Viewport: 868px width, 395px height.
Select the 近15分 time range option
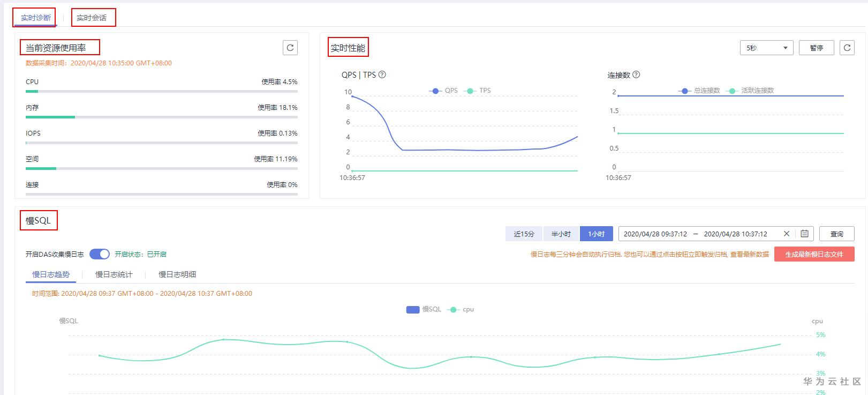524,234
